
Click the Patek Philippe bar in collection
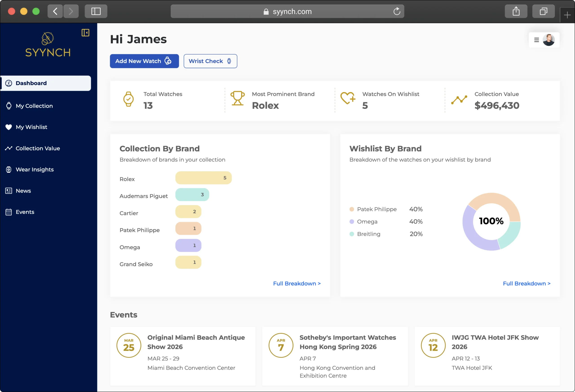188,229
